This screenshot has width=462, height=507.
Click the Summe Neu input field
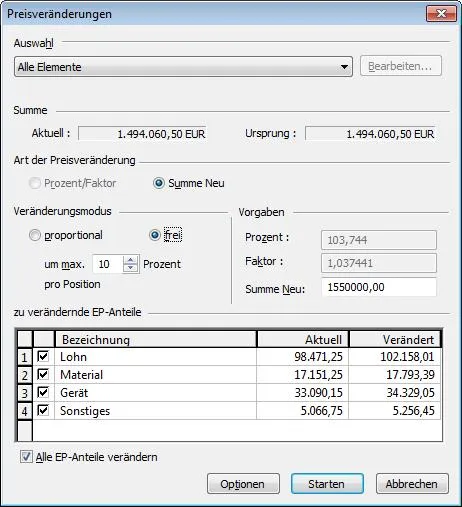coord(379,287)
